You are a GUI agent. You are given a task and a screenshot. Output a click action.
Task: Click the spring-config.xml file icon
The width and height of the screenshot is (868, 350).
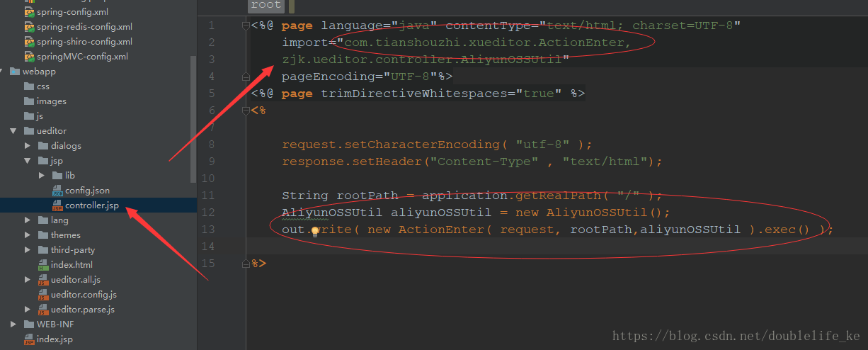pyautogui.click(x=29, y=12)
